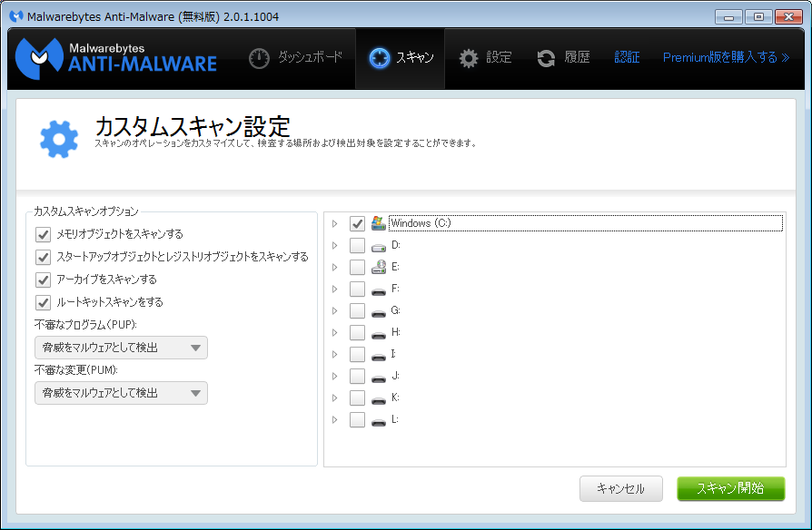Click the dashboard gauge icon
The image size is (812, 530).
click(259, 58)
